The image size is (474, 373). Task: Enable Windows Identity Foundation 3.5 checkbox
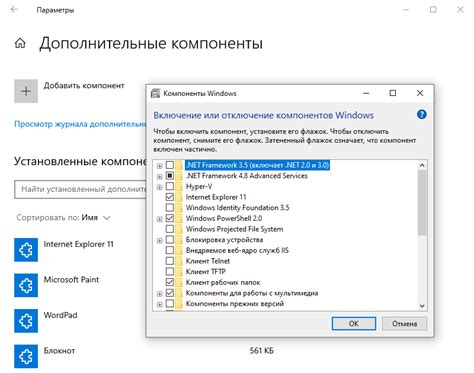pyautogui.click(x=170, y=208)
